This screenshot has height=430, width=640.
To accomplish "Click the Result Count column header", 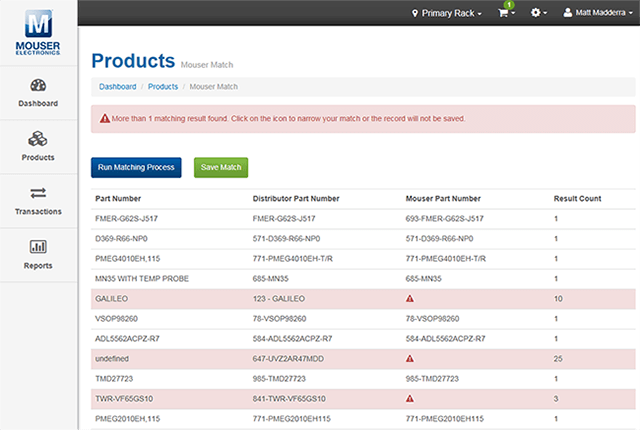I will coord(577,198).
